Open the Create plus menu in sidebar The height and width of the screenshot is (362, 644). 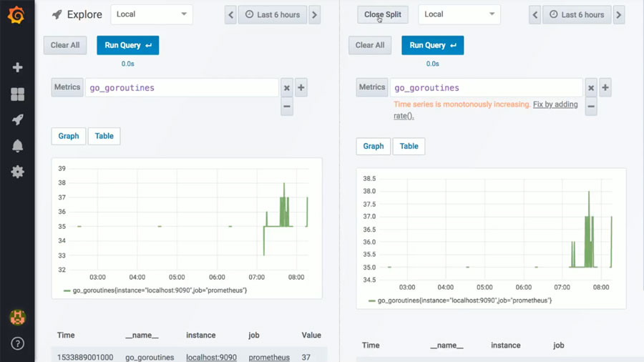[17, 67]
